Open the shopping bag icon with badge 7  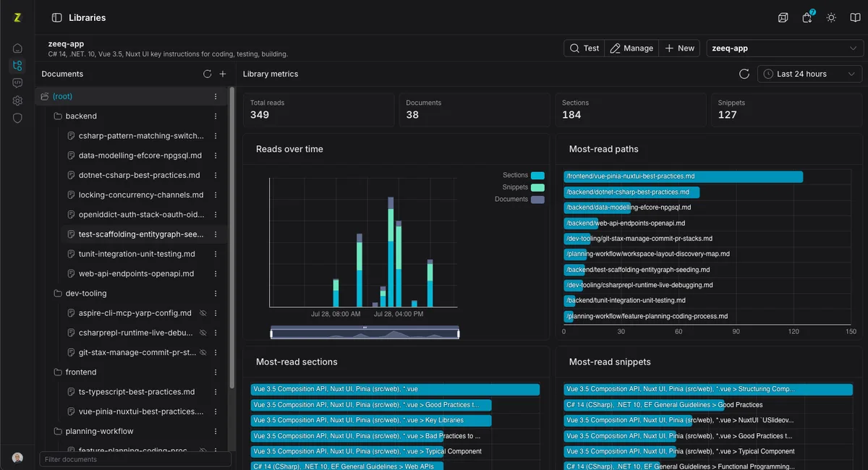tap(807, 17)
